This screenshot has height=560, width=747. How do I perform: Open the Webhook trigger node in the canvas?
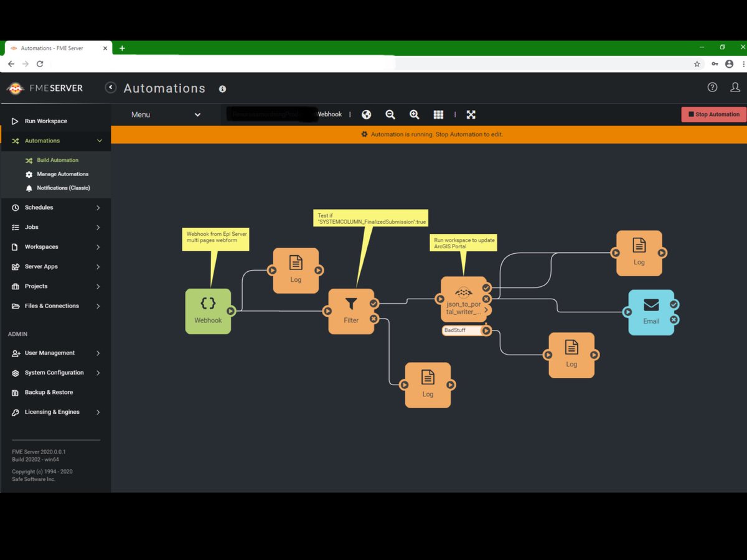click(x=209, y=310)
